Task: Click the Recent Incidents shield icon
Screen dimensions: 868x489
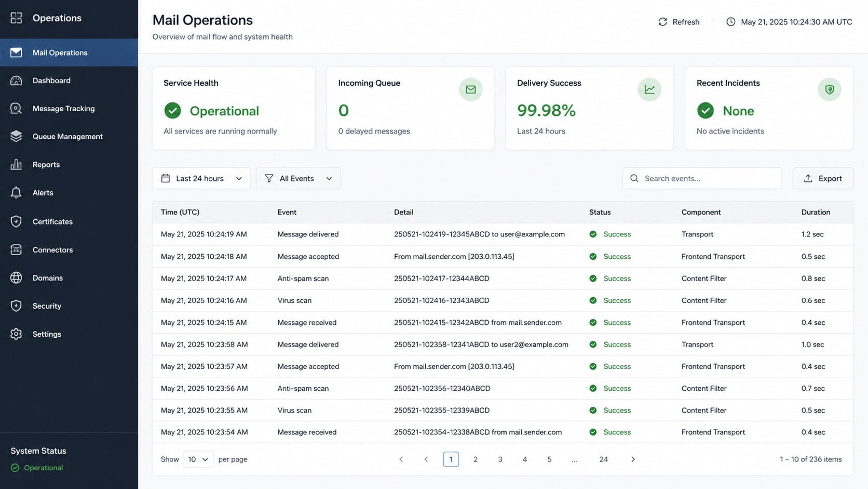Action: coord(830,89)
